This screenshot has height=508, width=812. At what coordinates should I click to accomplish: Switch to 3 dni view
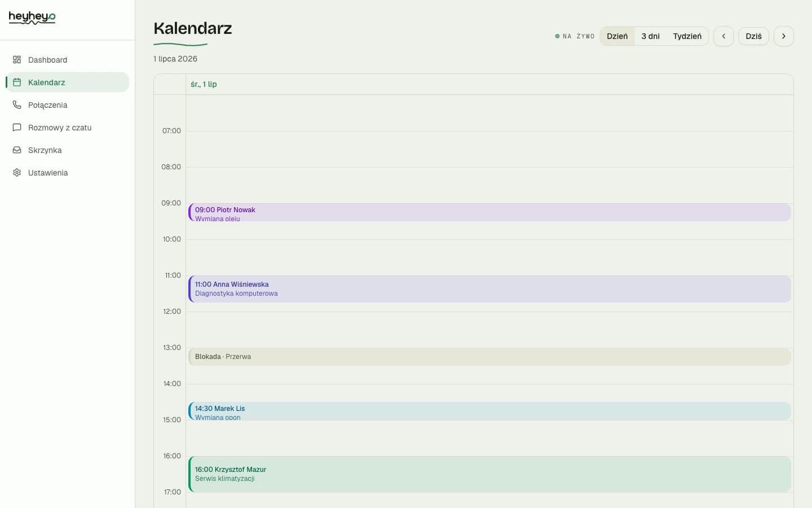click(650, 36)
